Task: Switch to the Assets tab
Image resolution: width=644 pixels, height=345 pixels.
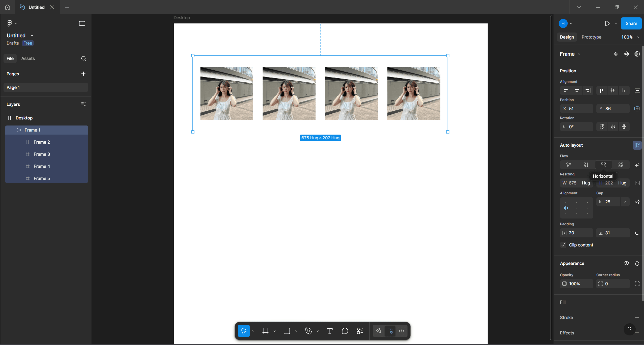Action: pyautogui.click(x=28, y=58)
